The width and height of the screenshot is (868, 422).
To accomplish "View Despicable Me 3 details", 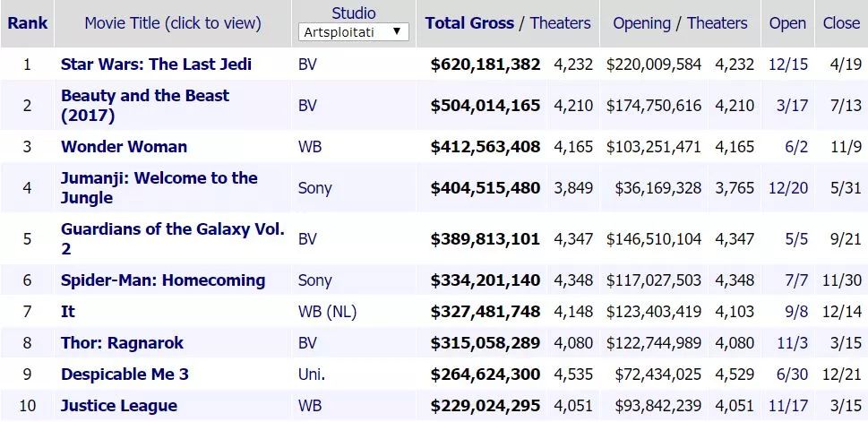I will (x=125, y=375).
